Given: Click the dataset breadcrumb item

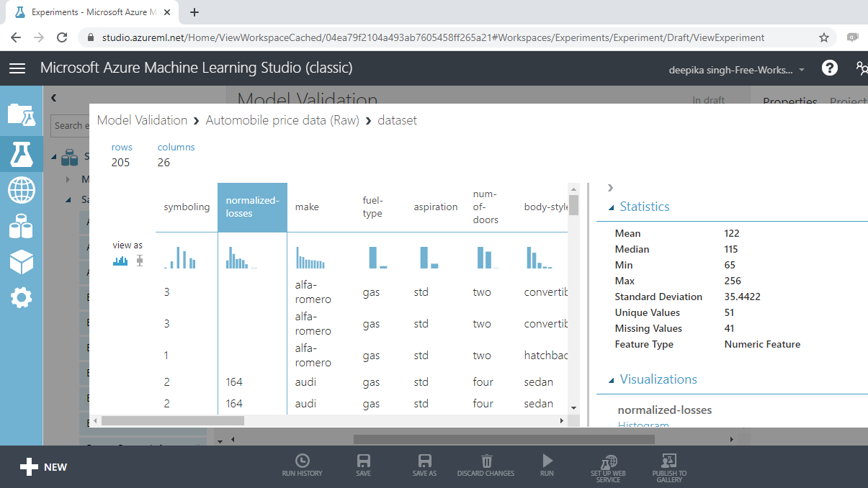Looking at the screenshot, I should coord(398,120).
